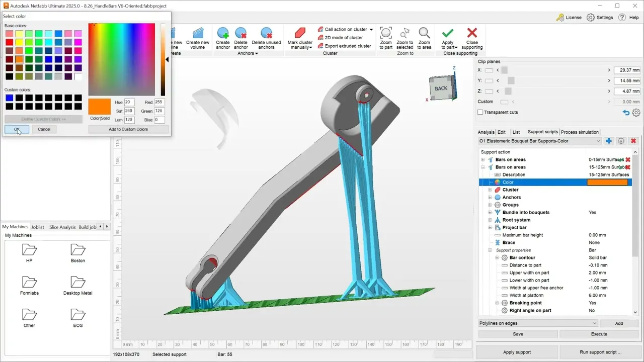The image size is (644, 362).
Task: Toggle the Z clip plane box
Action: point(489,92)
